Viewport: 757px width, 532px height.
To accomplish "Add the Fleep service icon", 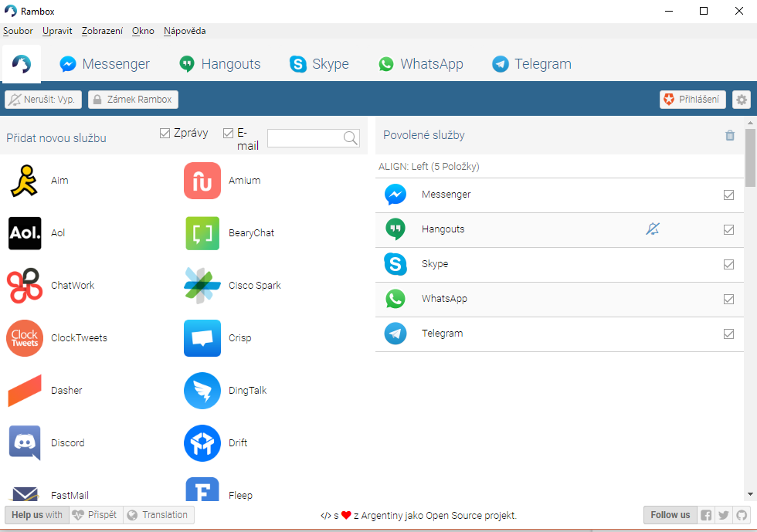I will coord(202,489).
